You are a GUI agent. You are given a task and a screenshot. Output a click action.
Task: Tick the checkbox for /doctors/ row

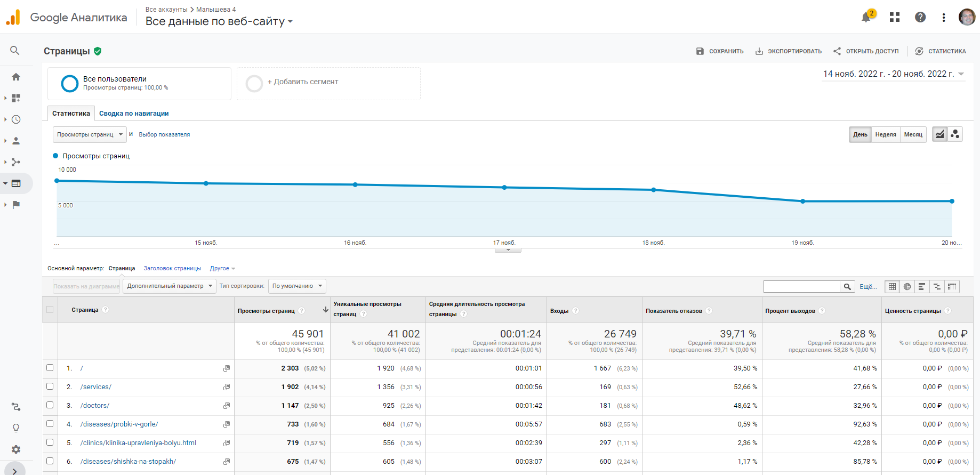pos(50,405)
